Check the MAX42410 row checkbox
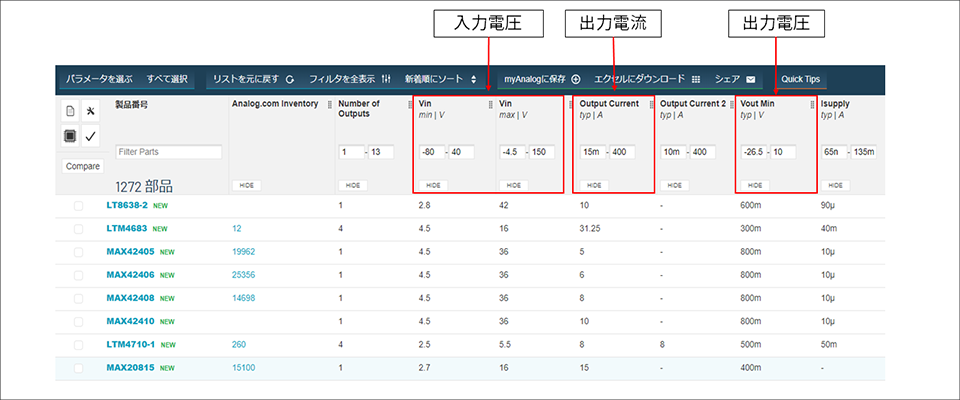The image size is (960, 400). (x=78, y=322)
